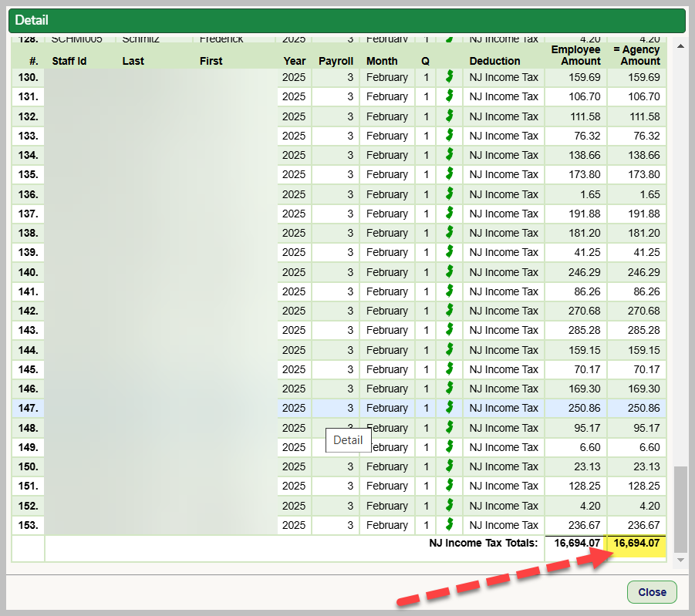
Task: Click the scroll down arrow of the detail list
Action: (680, 560)
